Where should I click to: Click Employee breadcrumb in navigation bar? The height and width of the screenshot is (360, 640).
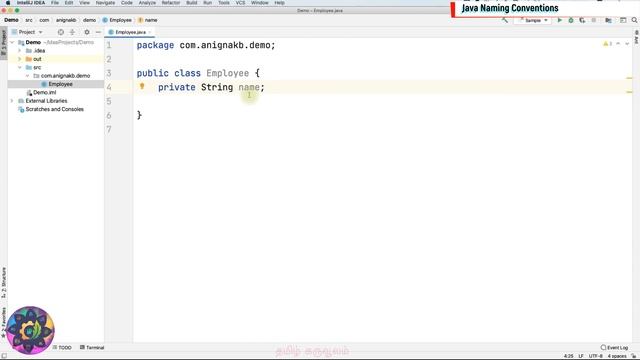pyautogui.click(x=117, y=20)
